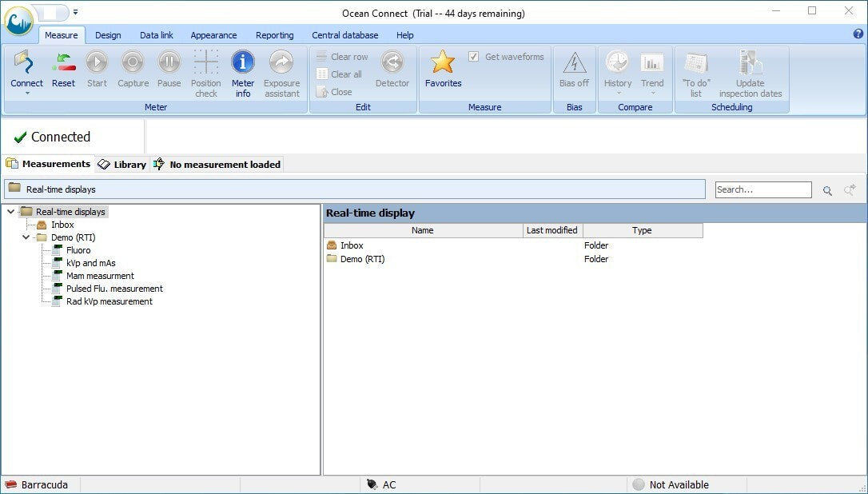Open the Central database tab
The width and height of the screenshot is (868, 494).
344,35
